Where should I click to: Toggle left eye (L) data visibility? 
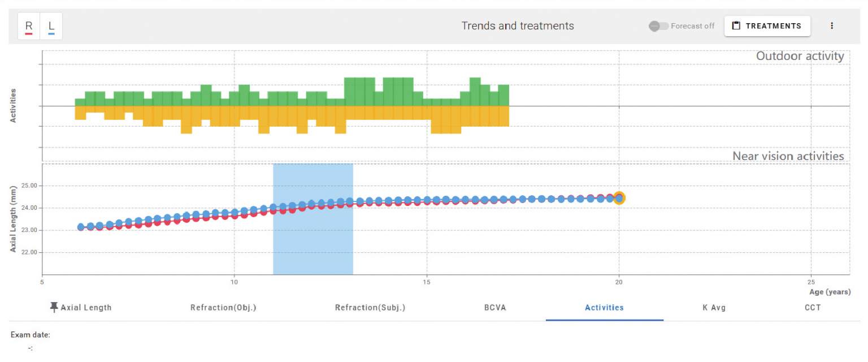tap(51, 27)
